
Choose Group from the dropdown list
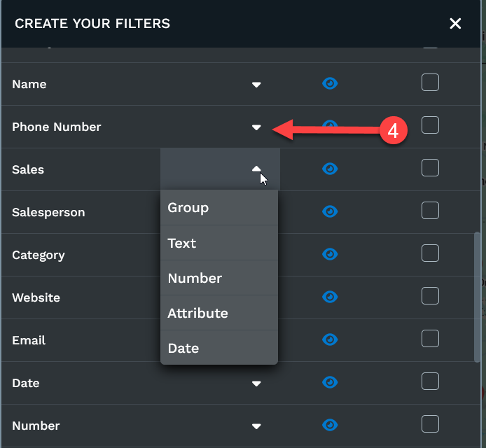tap(219, 208)
